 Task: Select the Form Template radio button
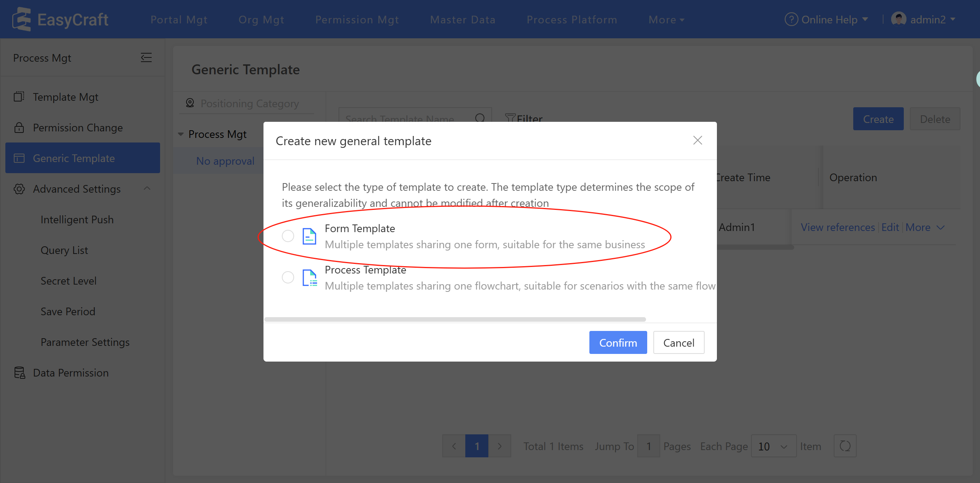click(x=288, y=236)
